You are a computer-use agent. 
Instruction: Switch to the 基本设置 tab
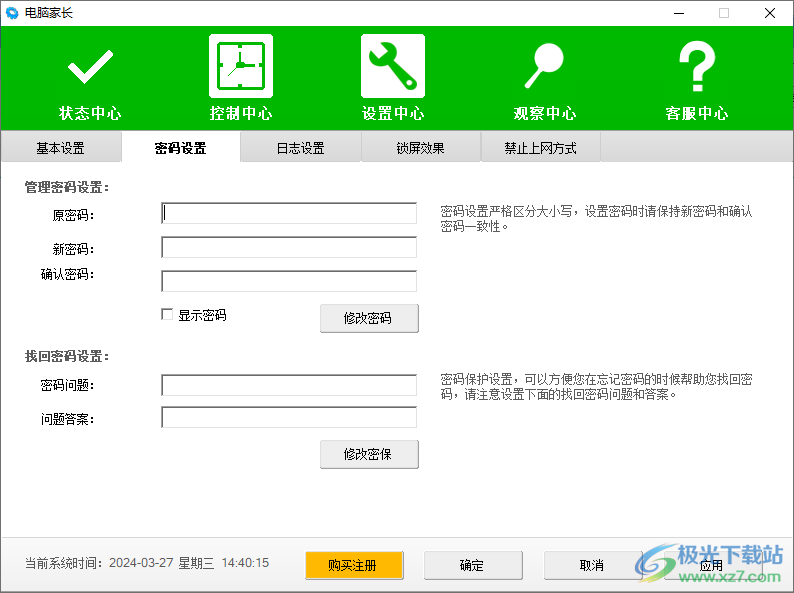pyautogui.click(x=61, y=148)
